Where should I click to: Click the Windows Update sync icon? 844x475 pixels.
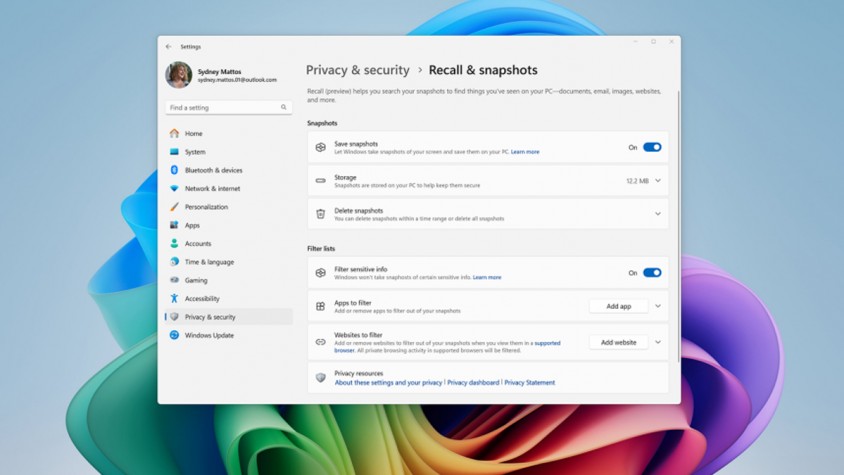(x=174, y=335)
